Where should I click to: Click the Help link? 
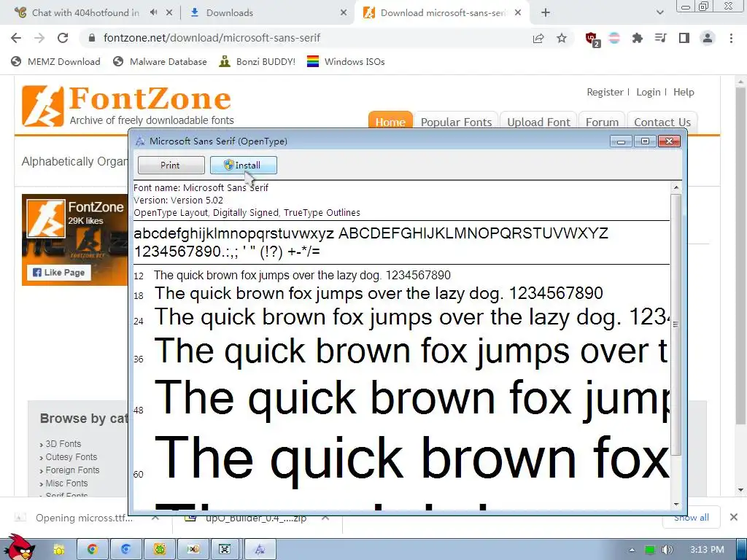(x=684, y=92)
